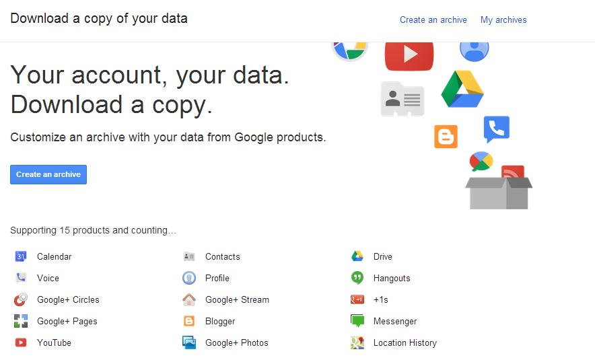Click the Google+ Photos icon
This screenshot has width=595, height=364.
pos(189,342)
